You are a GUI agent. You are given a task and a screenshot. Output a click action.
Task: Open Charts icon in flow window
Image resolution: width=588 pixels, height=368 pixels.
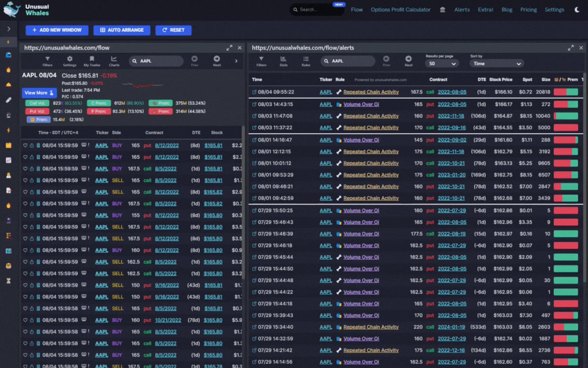pos(114,61)
